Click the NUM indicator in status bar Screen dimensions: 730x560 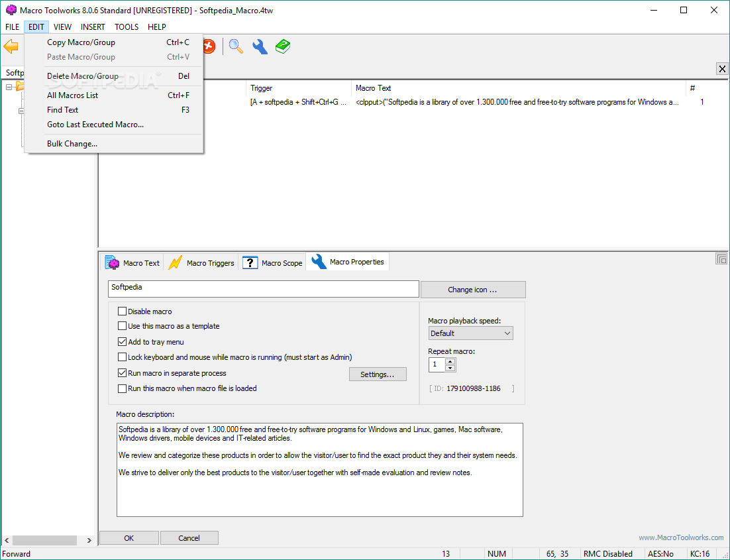(x=496, y=553)
